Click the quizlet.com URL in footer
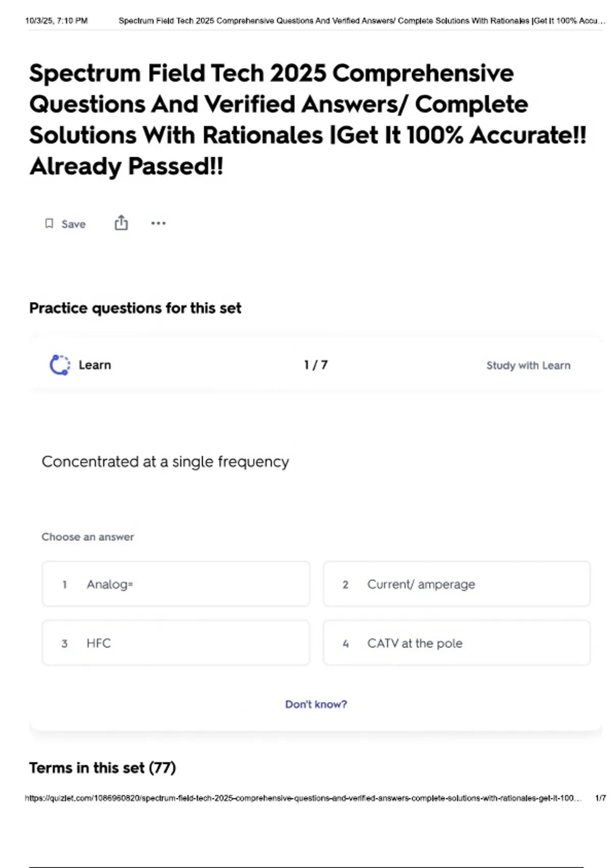Screen dimensions: 613x868 [303, 798]
